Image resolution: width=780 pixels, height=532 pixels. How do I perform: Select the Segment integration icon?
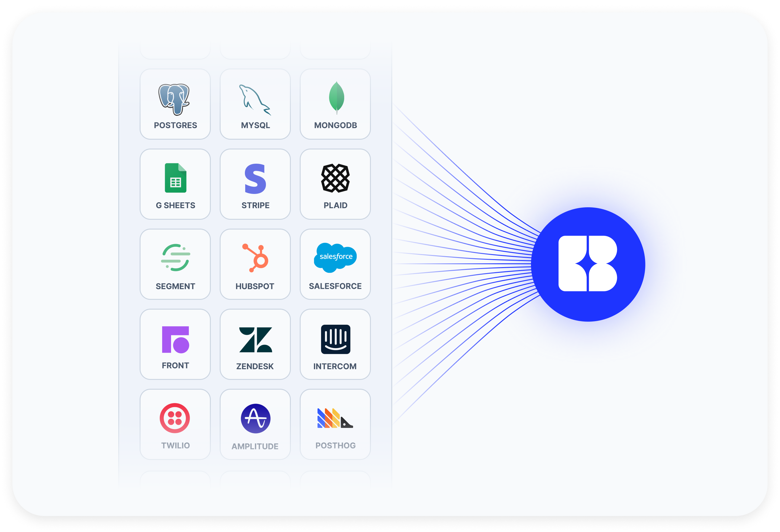coord(176,258)
